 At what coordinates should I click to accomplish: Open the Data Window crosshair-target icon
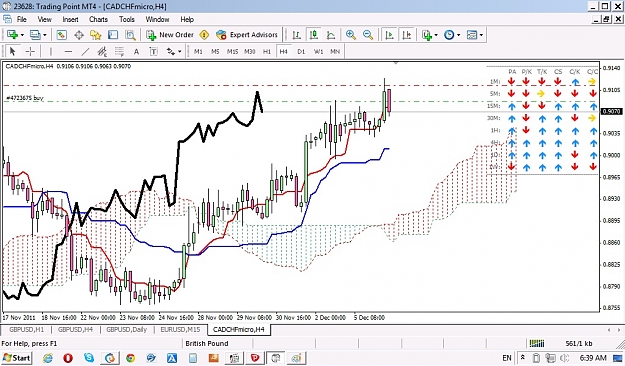[x=79, y=35]
